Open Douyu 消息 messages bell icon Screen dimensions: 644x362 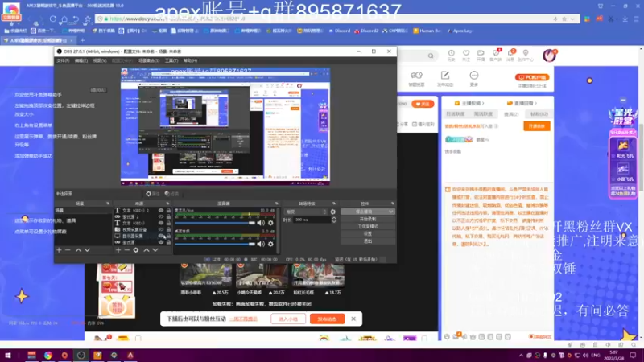point(510,56)
